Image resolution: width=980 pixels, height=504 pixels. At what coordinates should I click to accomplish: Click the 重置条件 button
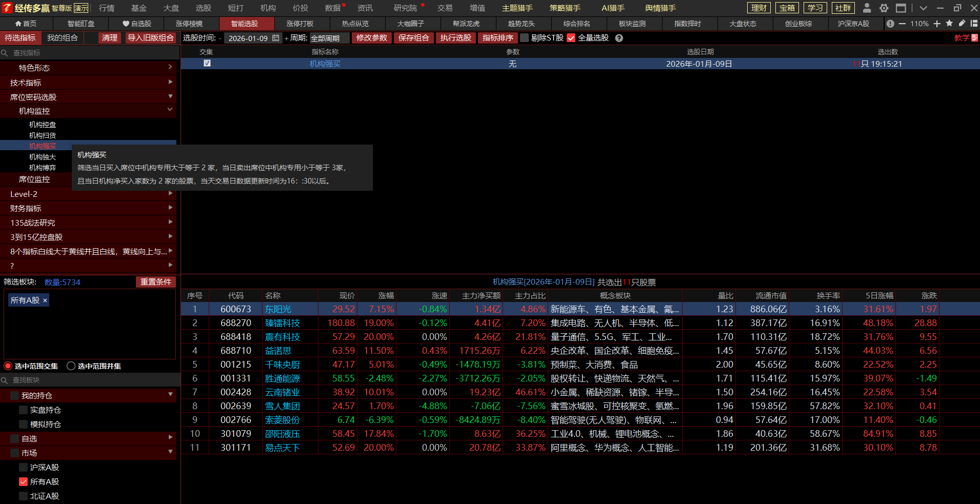point(155,282)
